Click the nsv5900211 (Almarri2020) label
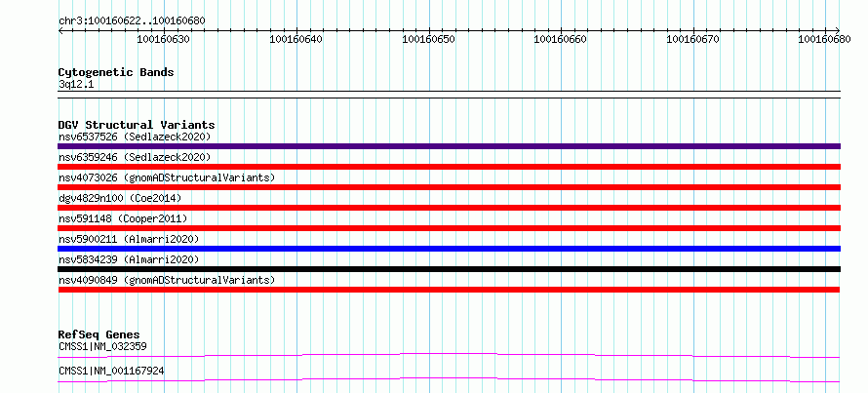This screenshot has width=868, height=393. [x=129, y=239]
